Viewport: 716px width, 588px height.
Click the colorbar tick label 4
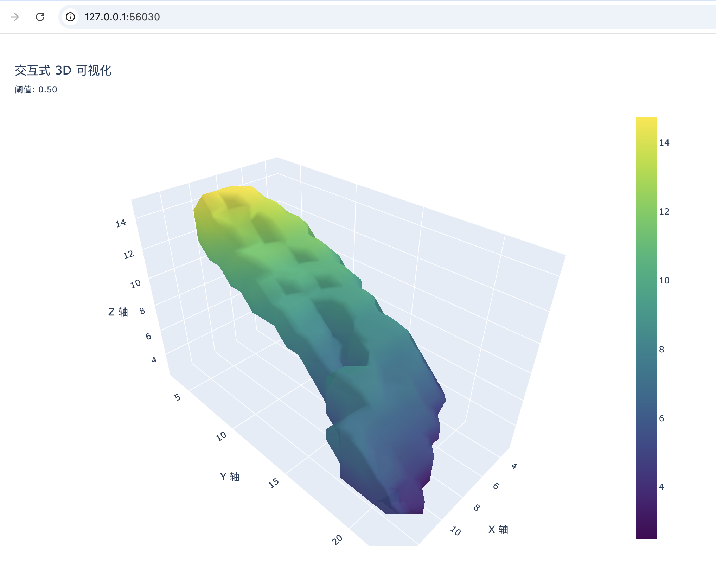(661, 487)
